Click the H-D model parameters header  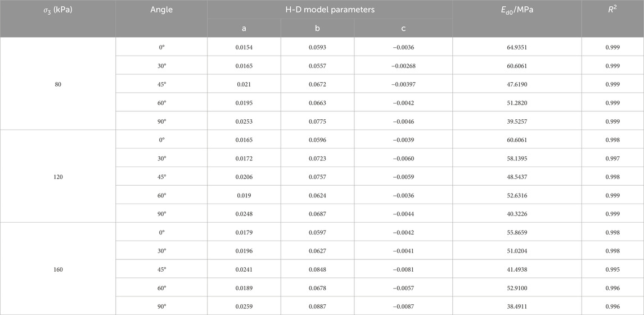click(330, 10)
